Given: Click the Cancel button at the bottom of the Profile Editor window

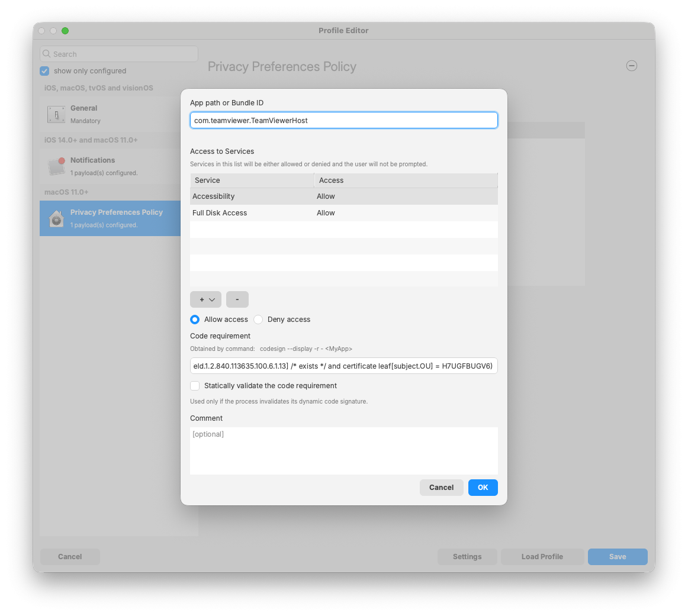Looking at the screenshot, I should click(70, 557).
